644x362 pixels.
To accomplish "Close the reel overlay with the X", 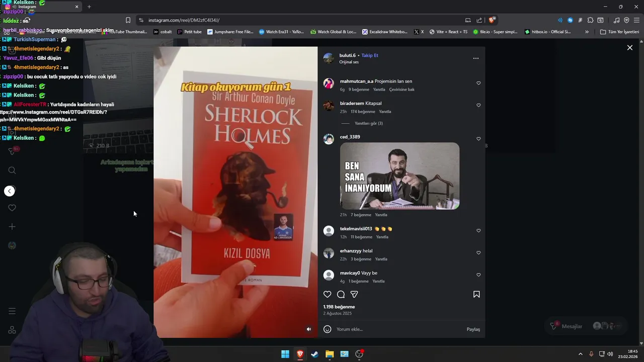I will pos(629,48).
